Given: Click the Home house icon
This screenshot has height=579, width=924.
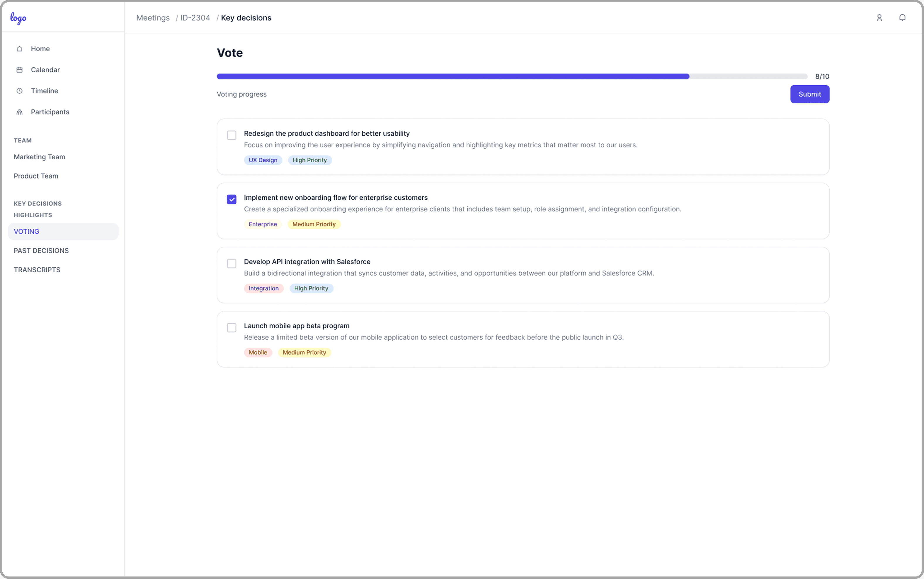Looking at the screenshot, I should tap(20, 49).
